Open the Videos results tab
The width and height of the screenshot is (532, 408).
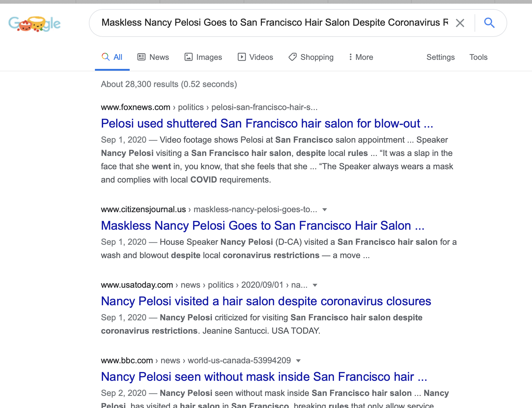pyautogui.click(x=255, y=57)
